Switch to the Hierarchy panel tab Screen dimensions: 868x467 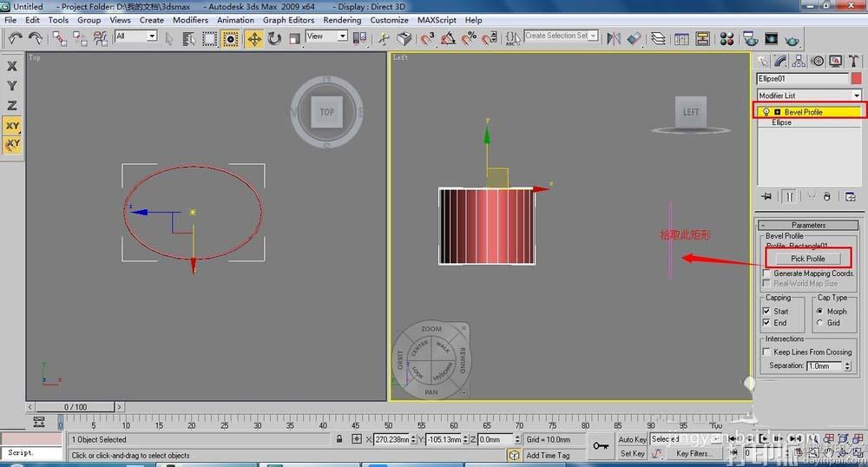click(799, 61)
